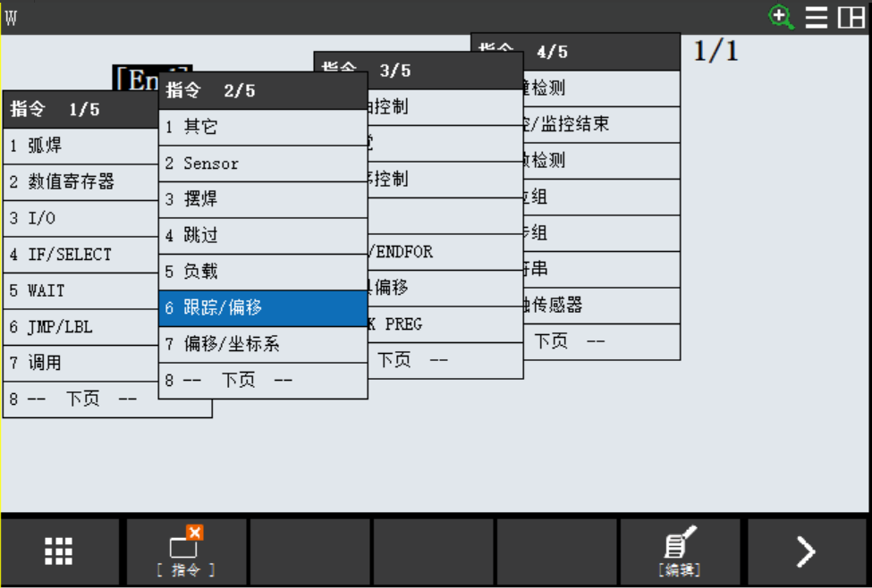Choose 弧焊 from the 1/5 menu
Image resolution: width=872 pixels, height=588 pixels.
[80, 146]
